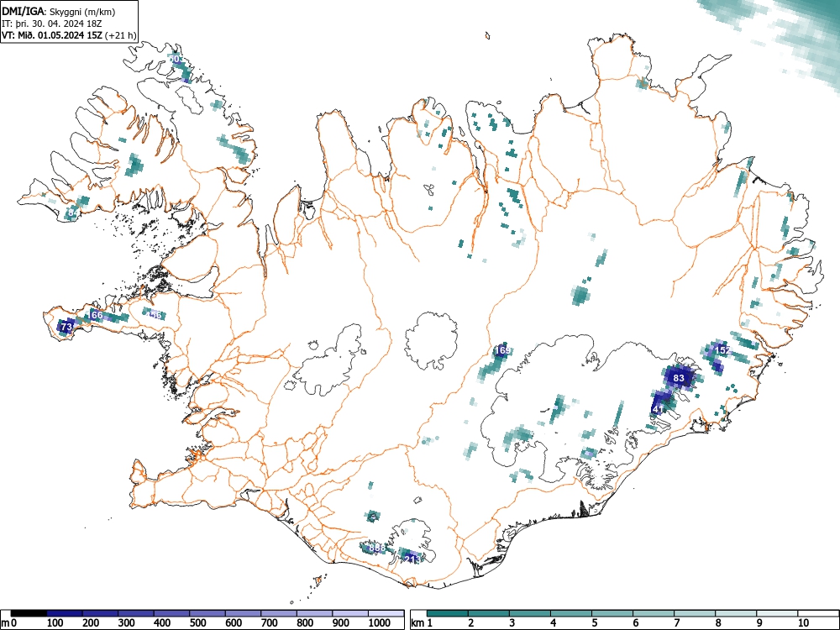Image resolution: width=840 pixels, height=630 pixels.
Task: Click the 'km 1' label of the kilometer legend
Action: (x=423, y=623)
